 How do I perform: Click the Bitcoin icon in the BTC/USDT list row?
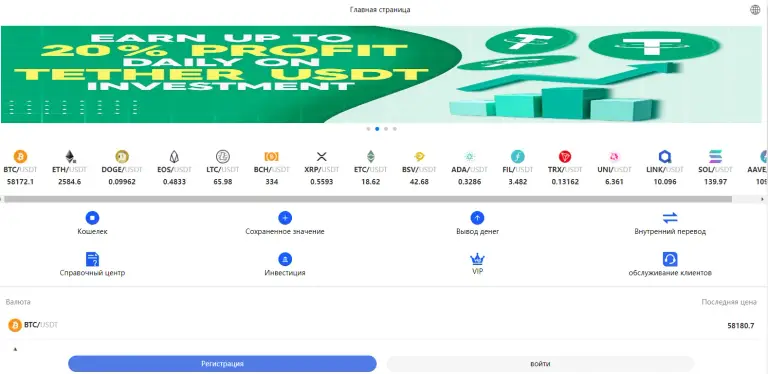[15, 325]
